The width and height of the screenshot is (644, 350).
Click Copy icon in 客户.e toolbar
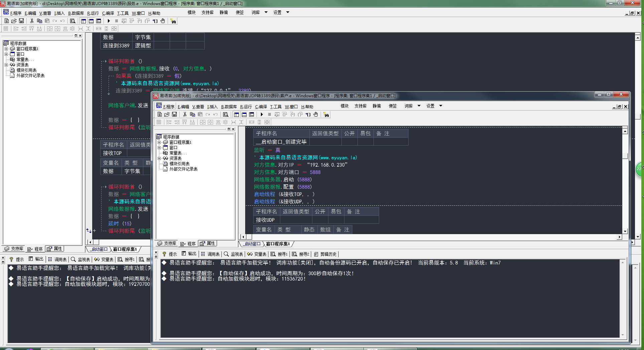coord(192,114)
